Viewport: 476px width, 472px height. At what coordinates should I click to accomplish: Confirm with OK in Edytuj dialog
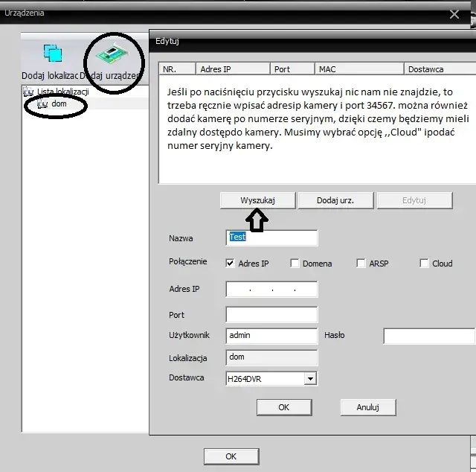point(284,407)
